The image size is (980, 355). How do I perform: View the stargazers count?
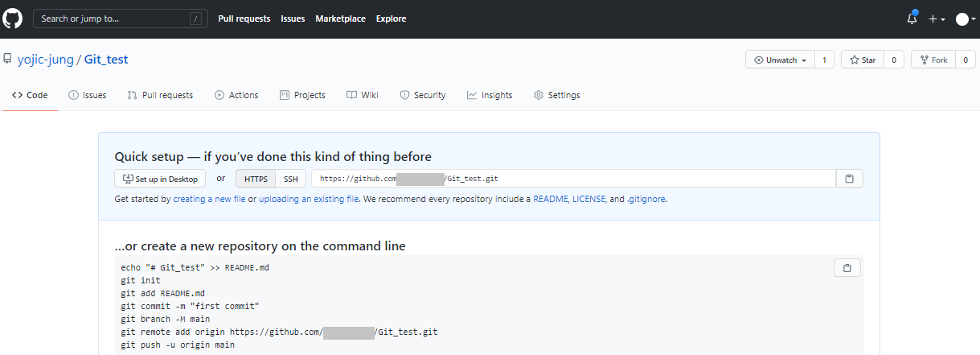point(894,60)
